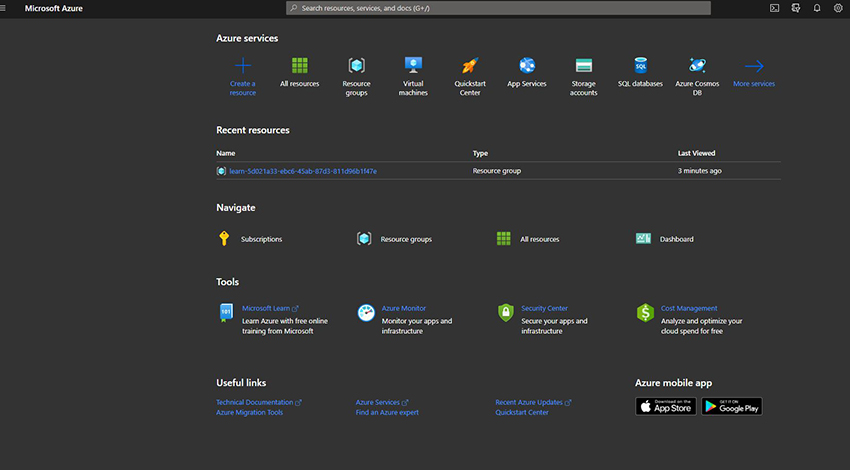This screenshot has height=470, width=850.
Task: Open All resources in Azure services
Action: pyautogui.click(x=300, y=66)
